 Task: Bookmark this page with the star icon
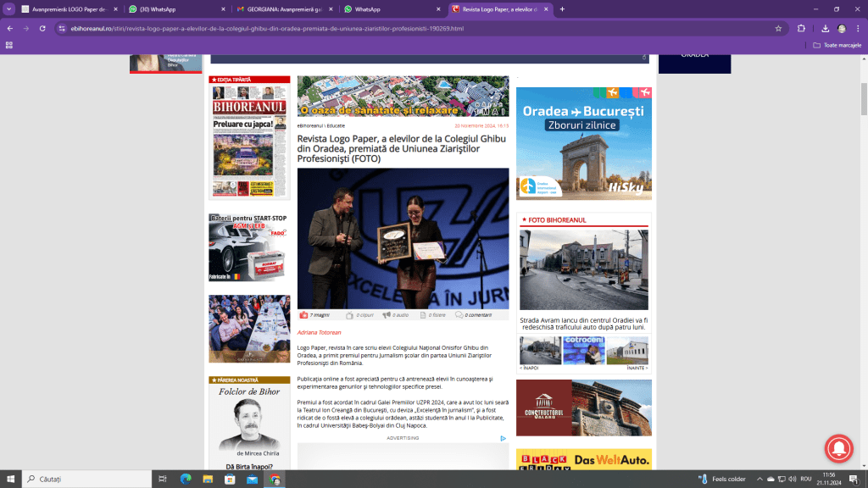pyautogui.click(x=778, y=28)
